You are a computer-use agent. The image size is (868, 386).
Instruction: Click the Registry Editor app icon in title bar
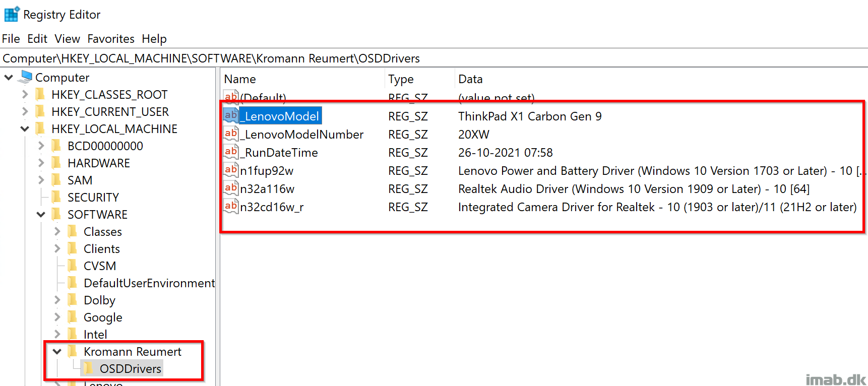click(x=12, y=14)
